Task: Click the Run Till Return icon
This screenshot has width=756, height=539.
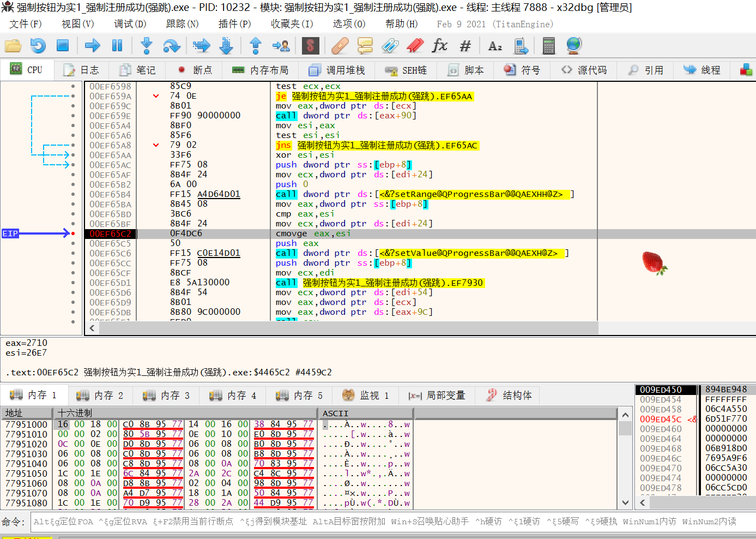Action: (x=256, y=46)
